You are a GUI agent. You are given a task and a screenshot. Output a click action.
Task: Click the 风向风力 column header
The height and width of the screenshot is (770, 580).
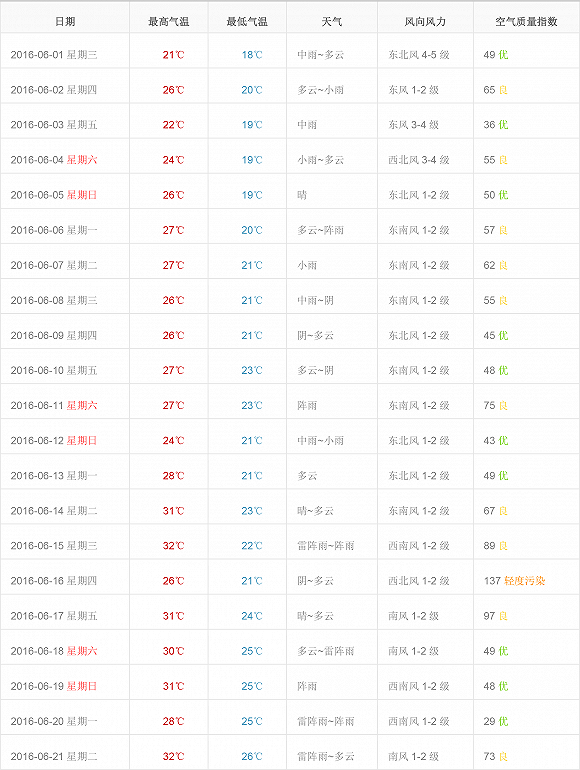tap(425, 22)
